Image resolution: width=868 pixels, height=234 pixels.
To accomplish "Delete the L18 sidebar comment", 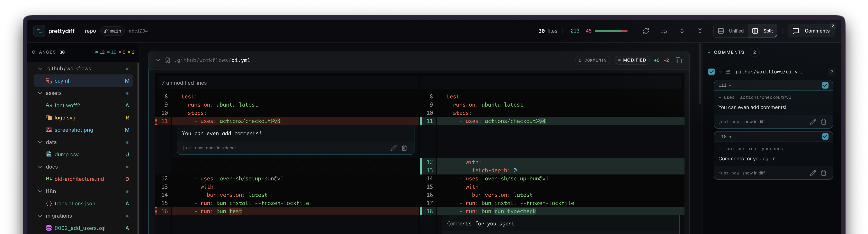I will pyautogui.click(x=824, y=173).
